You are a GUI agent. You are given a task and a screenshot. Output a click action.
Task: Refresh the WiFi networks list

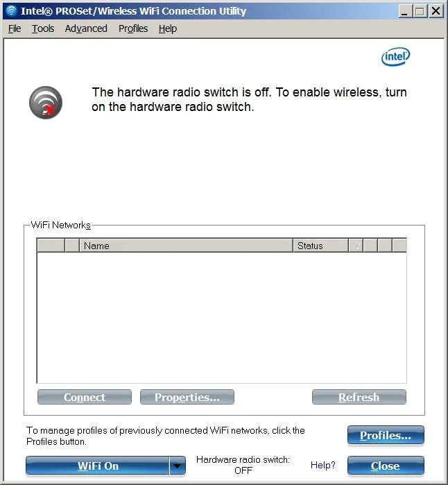(x=359, y=397)
